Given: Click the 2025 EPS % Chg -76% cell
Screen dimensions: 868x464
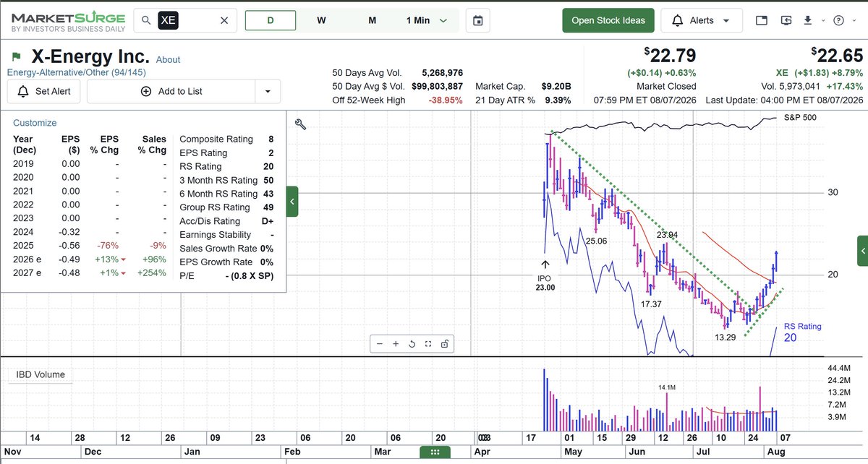Looking at the screenshot, I should (109, 245).
